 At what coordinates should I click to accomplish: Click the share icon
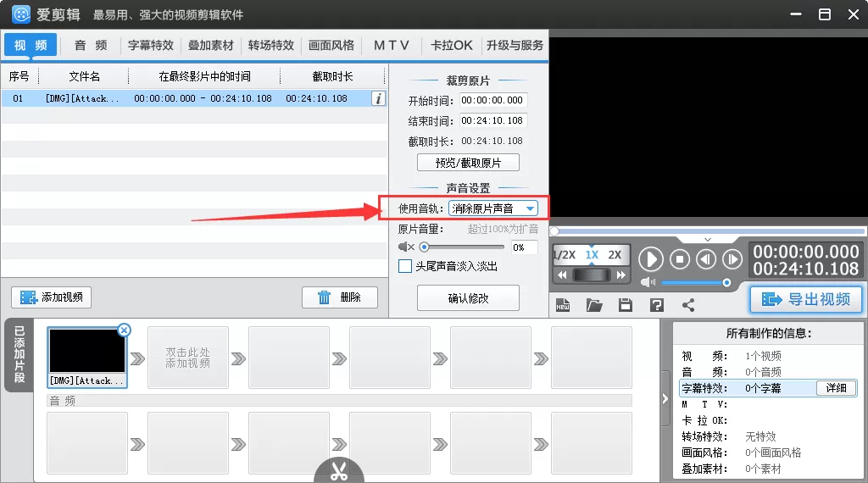(688, 305)
